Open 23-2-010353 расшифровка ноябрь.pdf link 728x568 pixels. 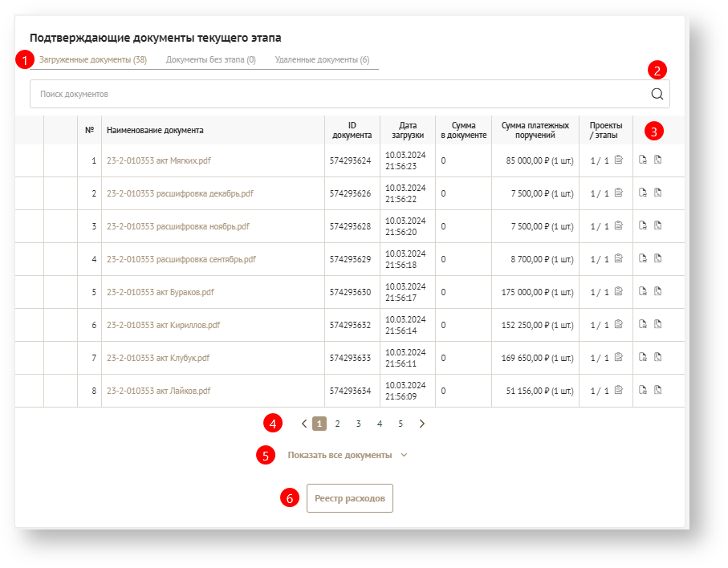[177, 226]
